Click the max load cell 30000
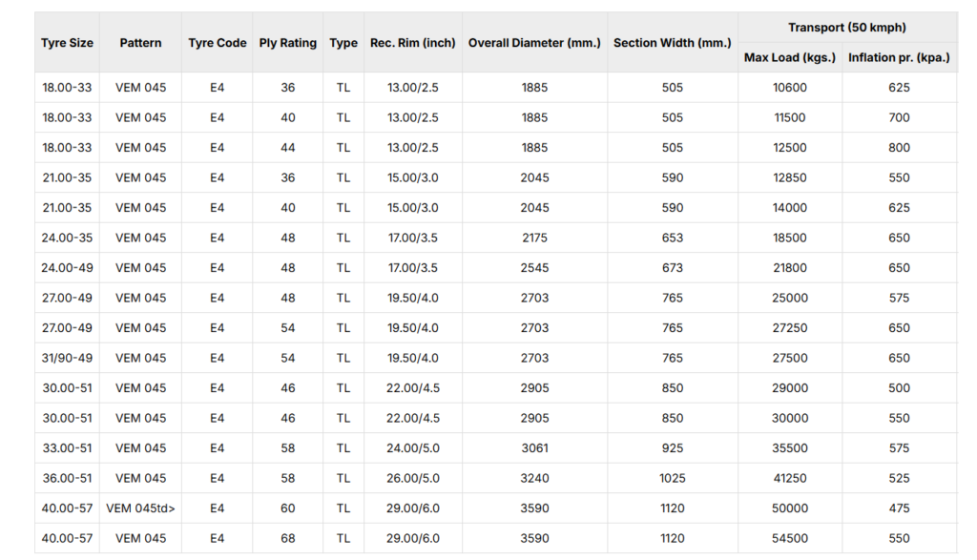Image resolution: width=977 pixels, height=560 pixels. click(x=790, y=418)
